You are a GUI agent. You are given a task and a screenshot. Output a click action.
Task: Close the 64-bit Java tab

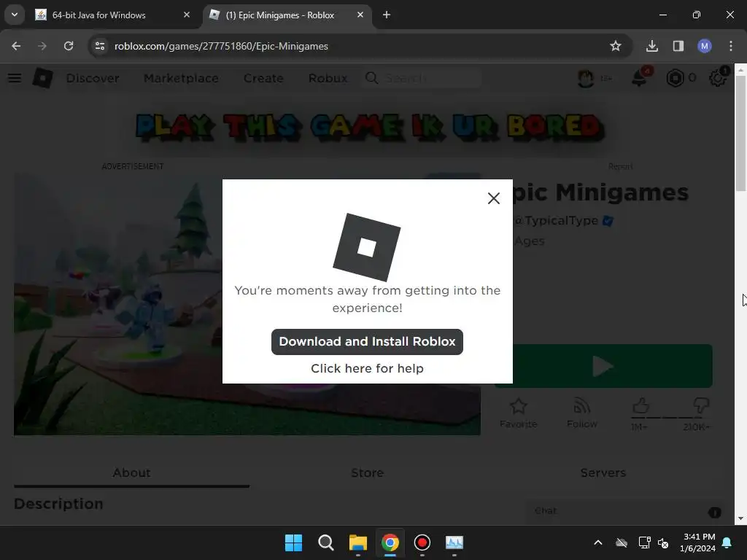click(x=187, y=15)
